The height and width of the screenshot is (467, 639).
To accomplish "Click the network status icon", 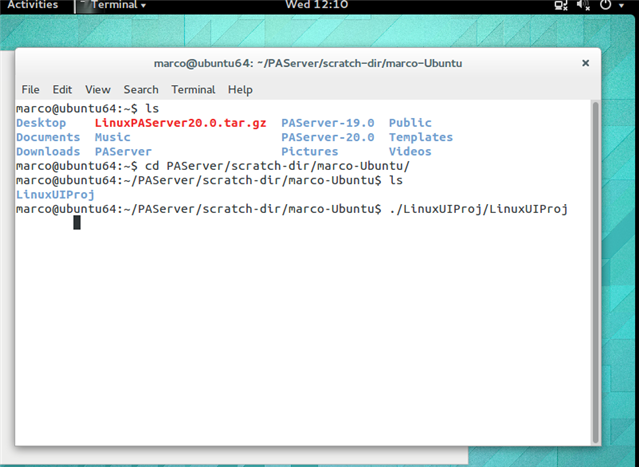I will coord(561,5).
